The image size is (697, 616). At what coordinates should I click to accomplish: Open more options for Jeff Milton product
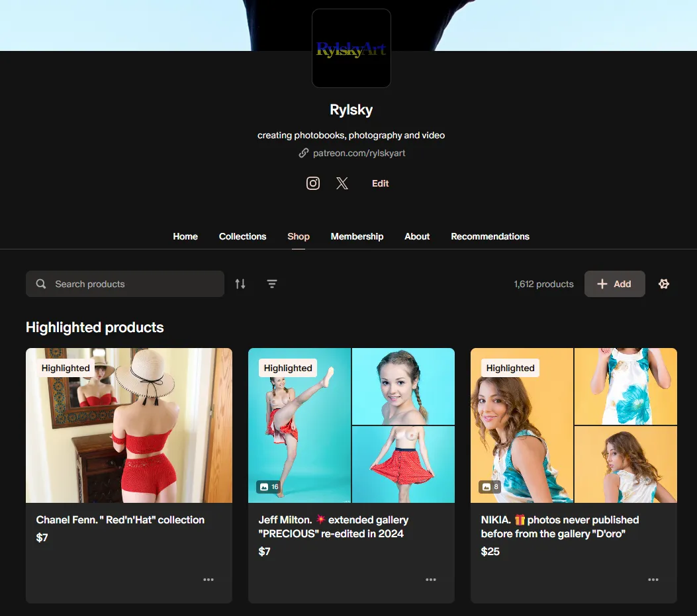click(x=431, y=580)
